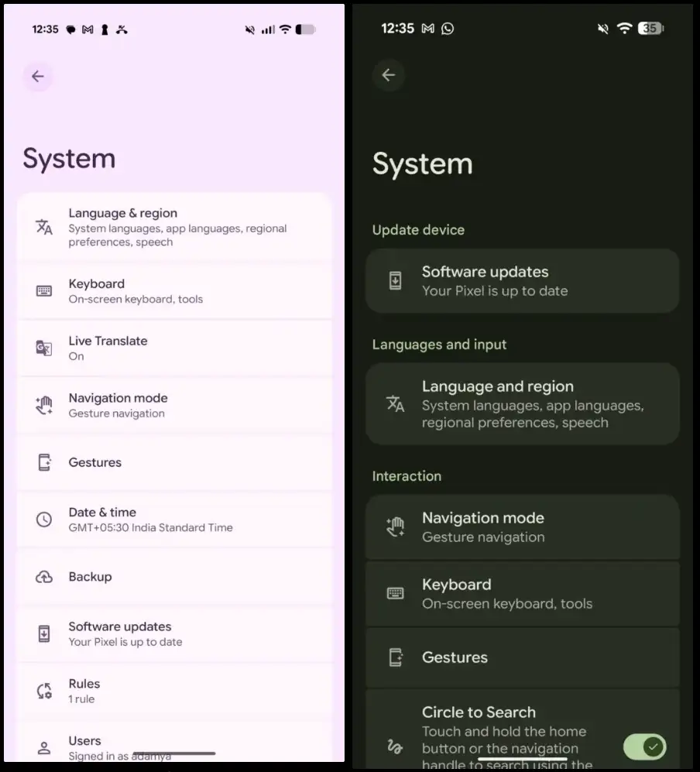Click the Rules icon
The height and width of the screenshot is (772, 700).
(44, 691)
